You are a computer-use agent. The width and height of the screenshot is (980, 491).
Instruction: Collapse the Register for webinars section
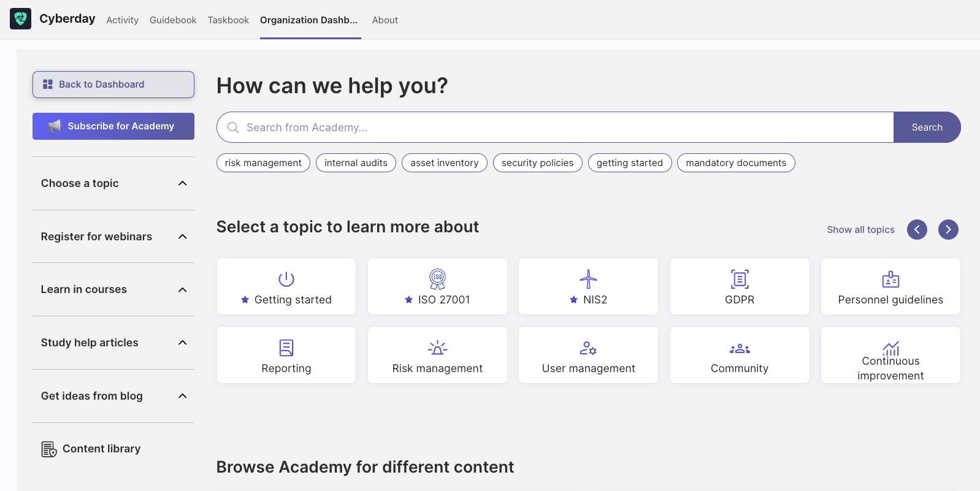pyautogui.click(x=183, y=237)
